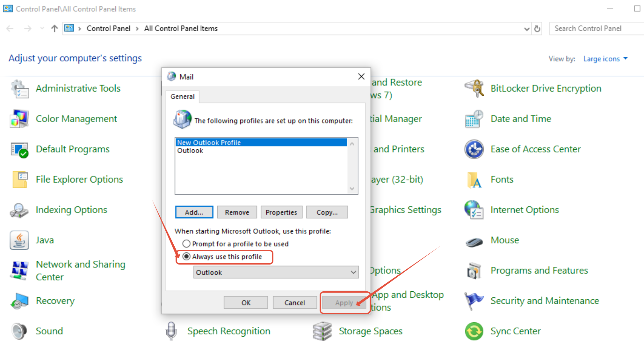Click the up-arrow navigation icon
644x344 pixels.
tap(54, 29)
